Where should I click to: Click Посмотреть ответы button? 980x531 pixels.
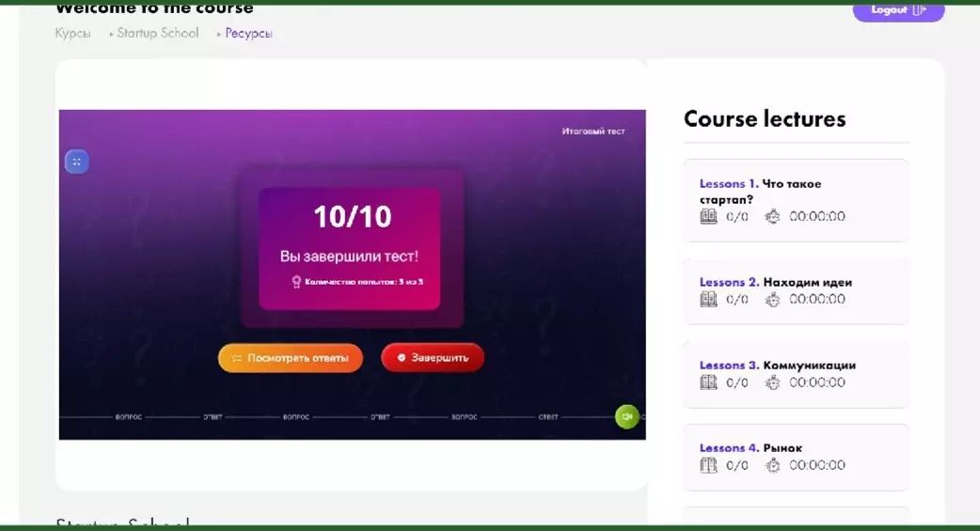(x=291, y=358)
